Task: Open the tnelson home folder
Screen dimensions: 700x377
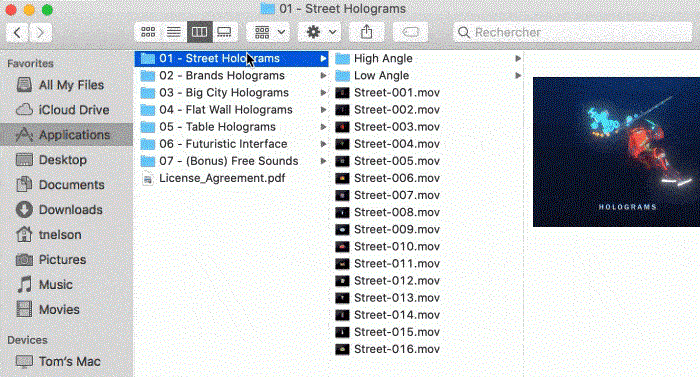Action: (67, 235)
